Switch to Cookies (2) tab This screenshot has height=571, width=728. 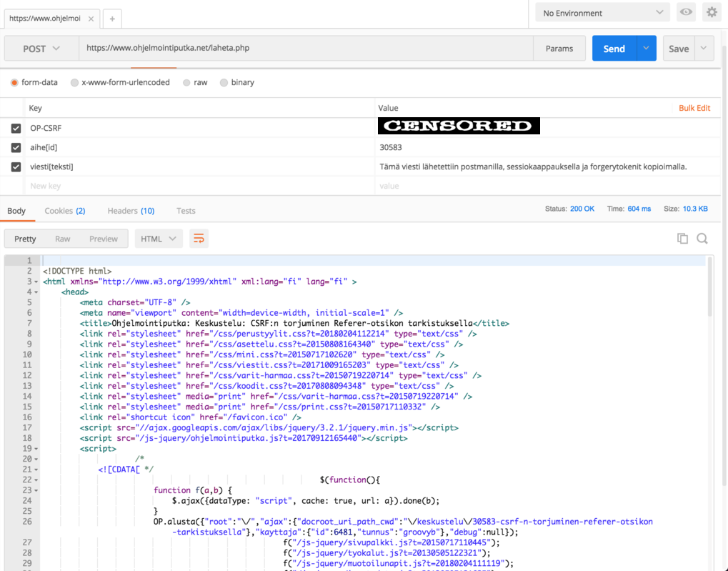coord(64,211)
